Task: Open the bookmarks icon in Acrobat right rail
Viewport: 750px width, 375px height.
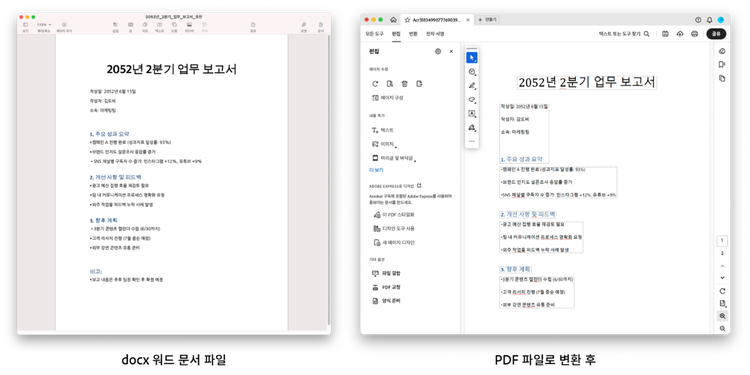Action: [x=722, y=65]
